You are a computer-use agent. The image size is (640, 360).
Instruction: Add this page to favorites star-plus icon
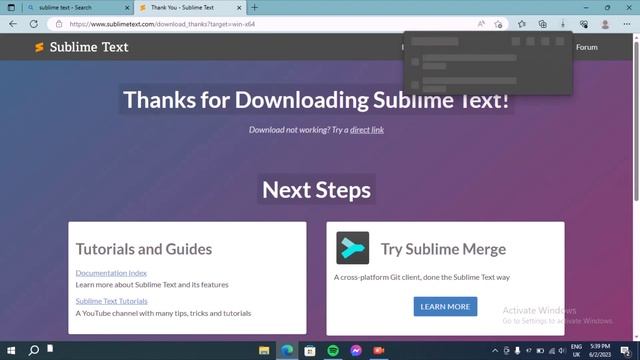click(x=498, y=24)
